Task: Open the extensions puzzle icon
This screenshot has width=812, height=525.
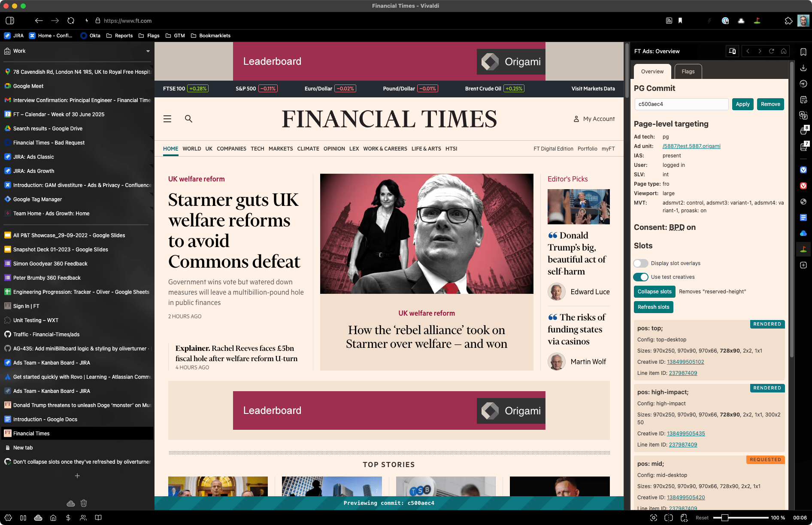Action: 788,21
